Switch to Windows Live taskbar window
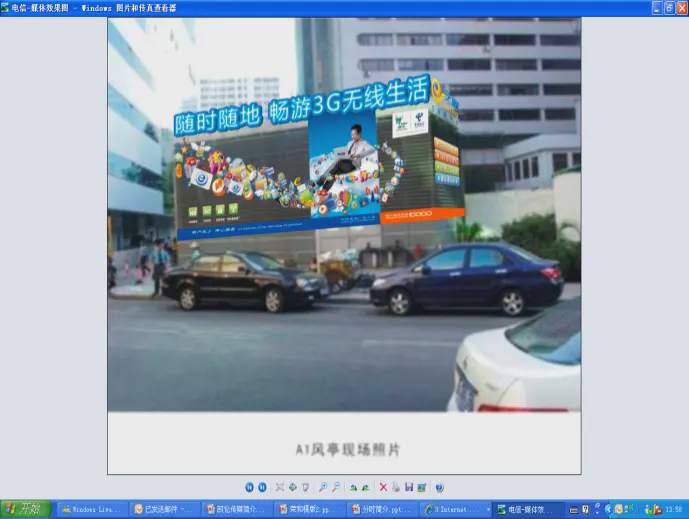Image resolution: width=689 pixels, height=519 pixels. click(x=93, y=509)
